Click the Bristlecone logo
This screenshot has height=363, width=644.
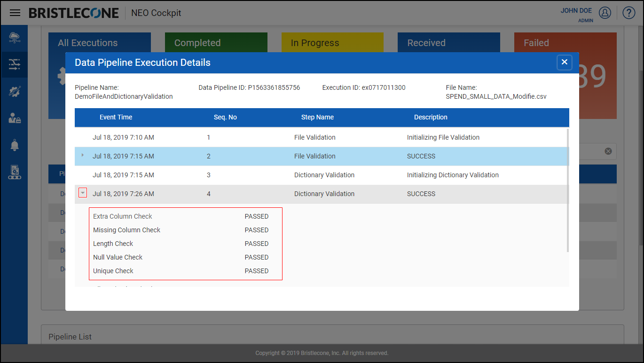[x=74, y=13]
